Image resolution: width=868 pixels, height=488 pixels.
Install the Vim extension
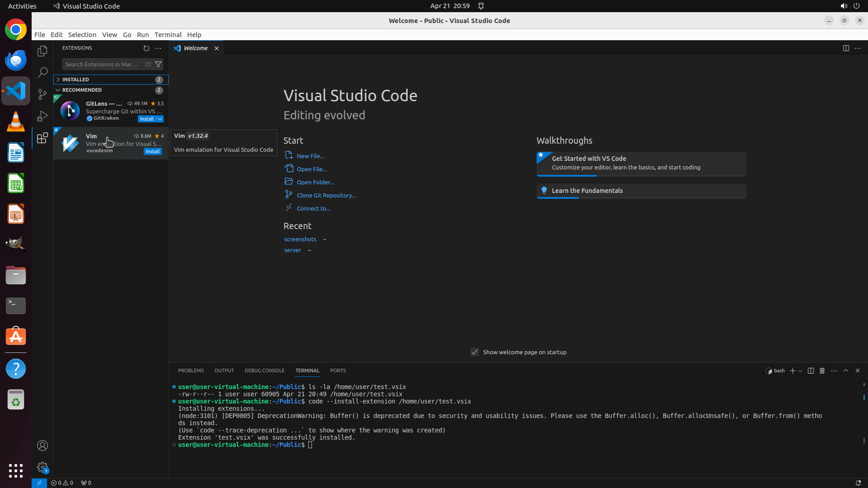tap(152, 151)
